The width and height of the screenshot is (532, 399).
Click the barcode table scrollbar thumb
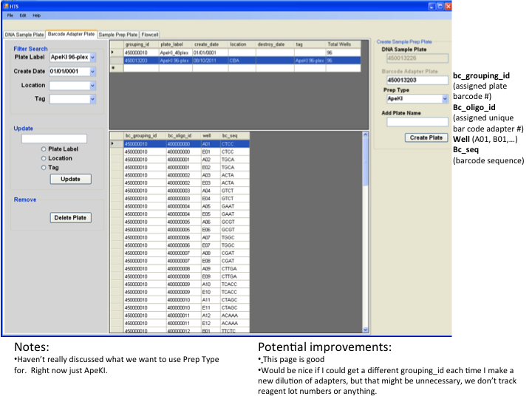click(366, 162)
